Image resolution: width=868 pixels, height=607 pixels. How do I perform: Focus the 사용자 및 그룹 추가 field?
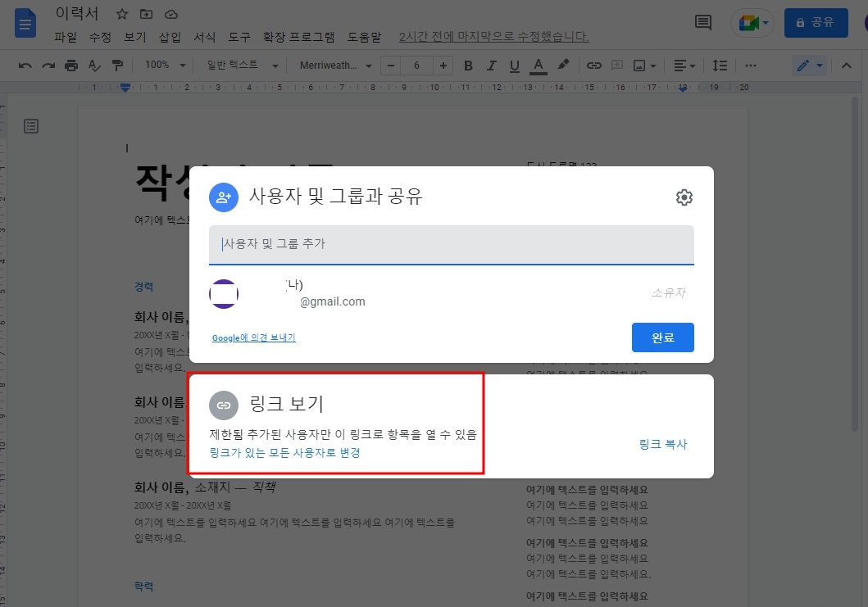point(451,245)
